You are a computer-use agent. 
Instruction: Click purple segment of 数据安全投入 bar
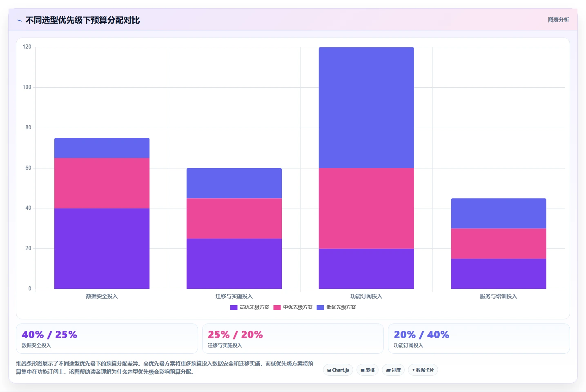tap(102, 248)
